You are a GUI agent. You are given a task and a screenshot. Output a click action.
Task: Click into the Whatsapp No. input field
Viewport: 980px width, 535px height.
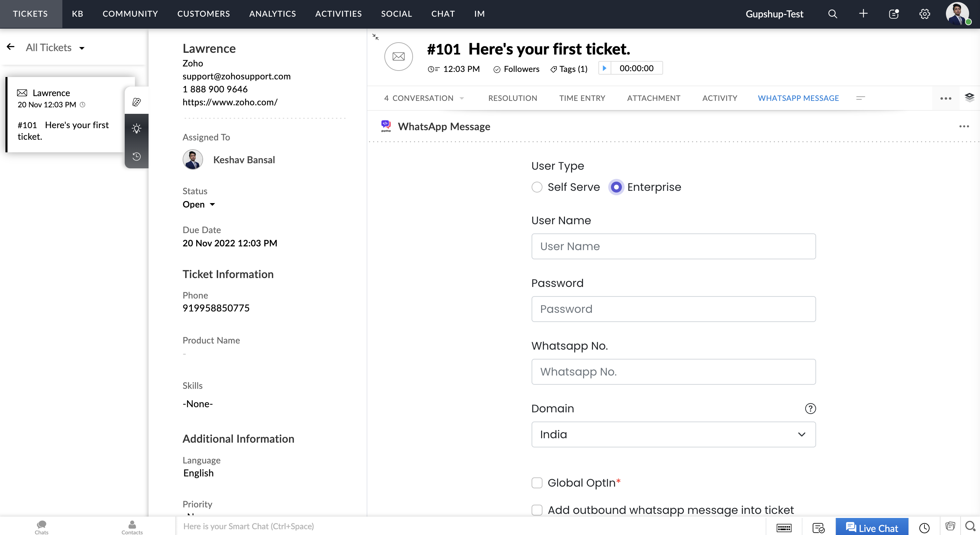[673, 371]
